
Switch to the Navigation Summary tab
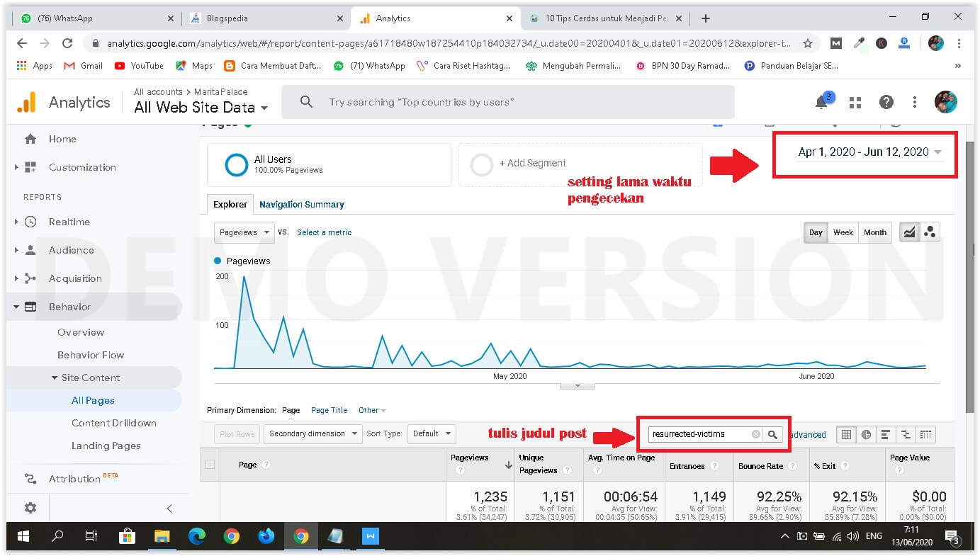(x=302, y=204)
